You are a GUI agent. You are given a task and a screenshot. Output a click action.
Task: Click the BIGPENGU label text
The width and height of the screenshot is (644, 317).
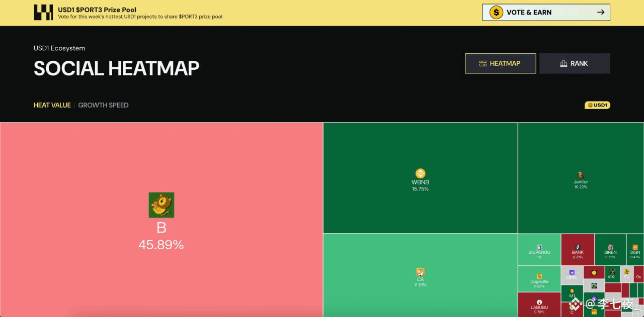click(539, 252)
